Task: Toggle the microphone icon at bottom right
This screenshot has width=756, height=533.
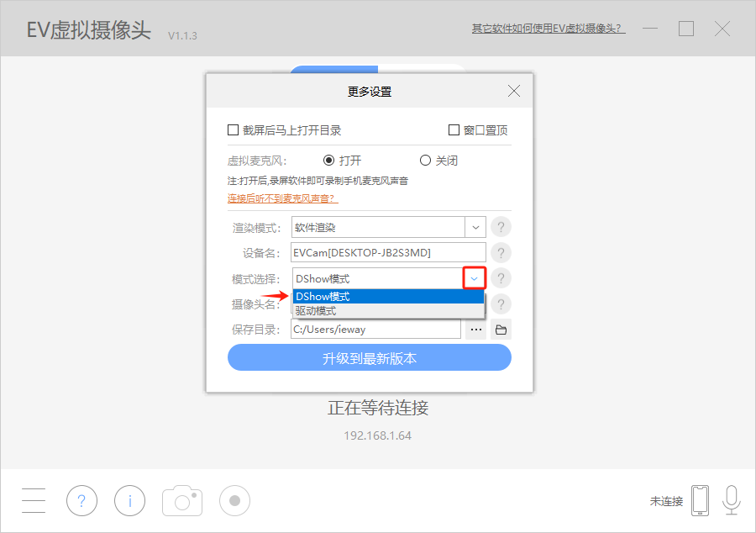Action: click(732, 501)
